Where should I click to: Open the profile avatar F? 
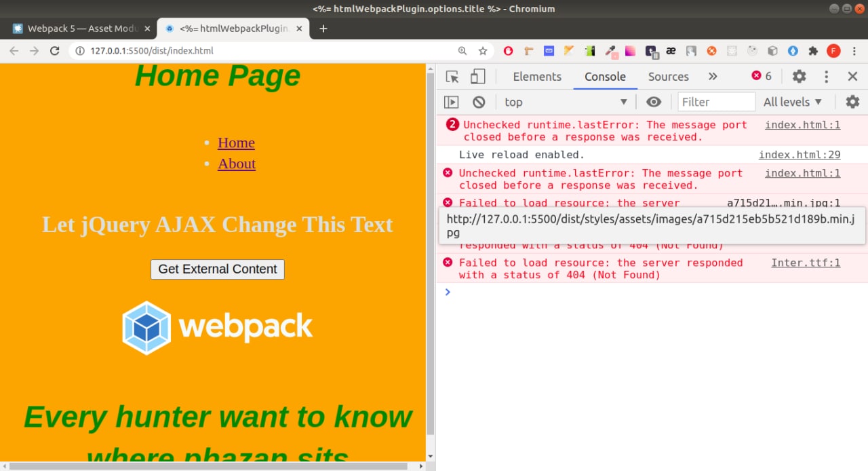(833, 51)
